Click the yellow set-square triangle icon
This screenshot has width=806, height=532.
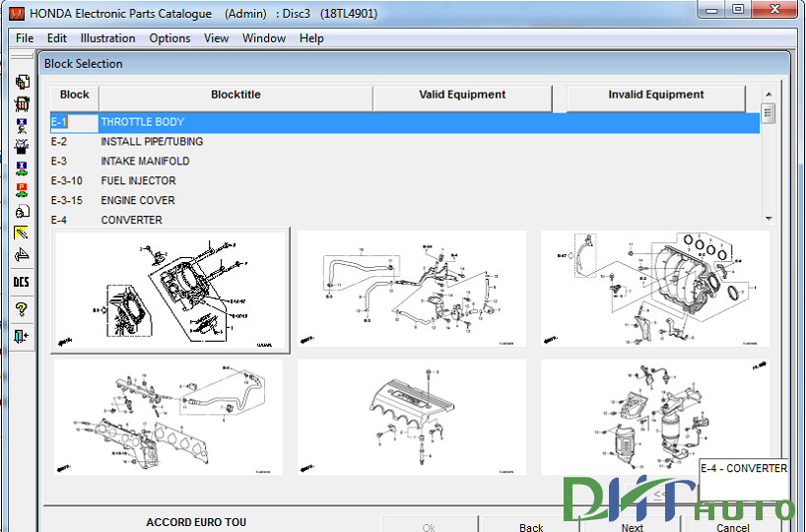[x=22, y=254]
